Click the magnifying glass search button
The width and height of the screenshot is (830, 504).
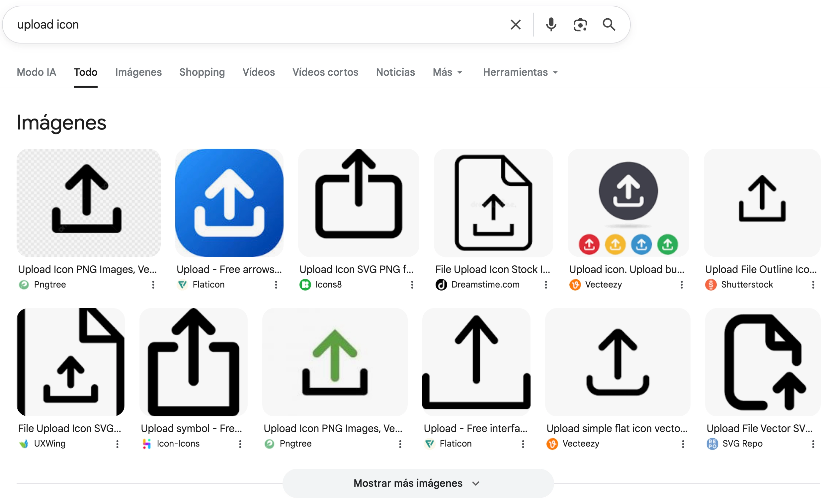(x=609, y=25)
